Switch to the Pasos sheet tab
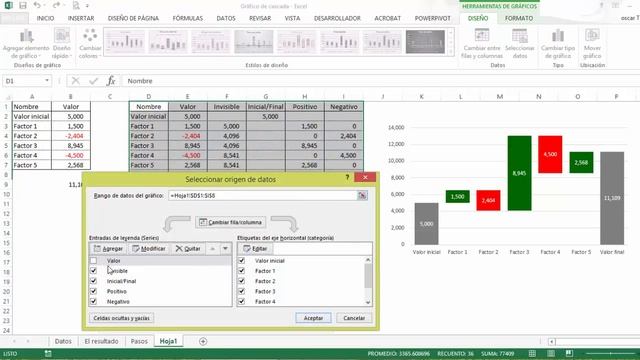Image resolution: width=640 pixels, height=360 pixels. 139,341
